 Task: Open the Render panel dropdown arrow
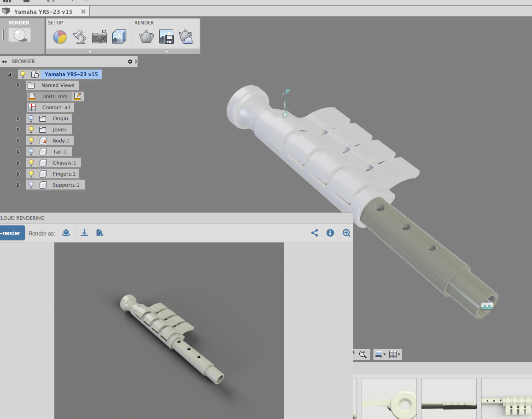pos(167,51)
